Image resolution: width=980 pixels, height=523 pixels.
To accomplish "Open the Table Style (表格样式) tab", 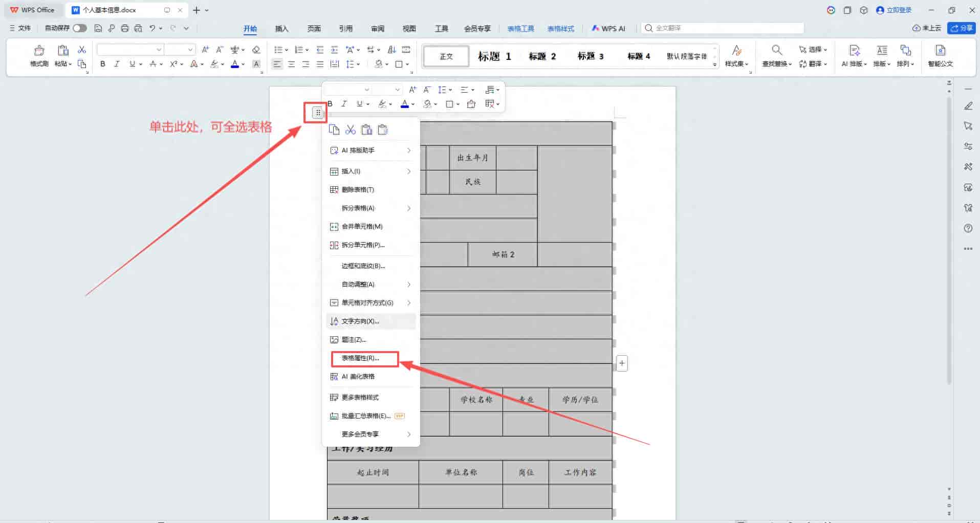I will pos(561,29).
